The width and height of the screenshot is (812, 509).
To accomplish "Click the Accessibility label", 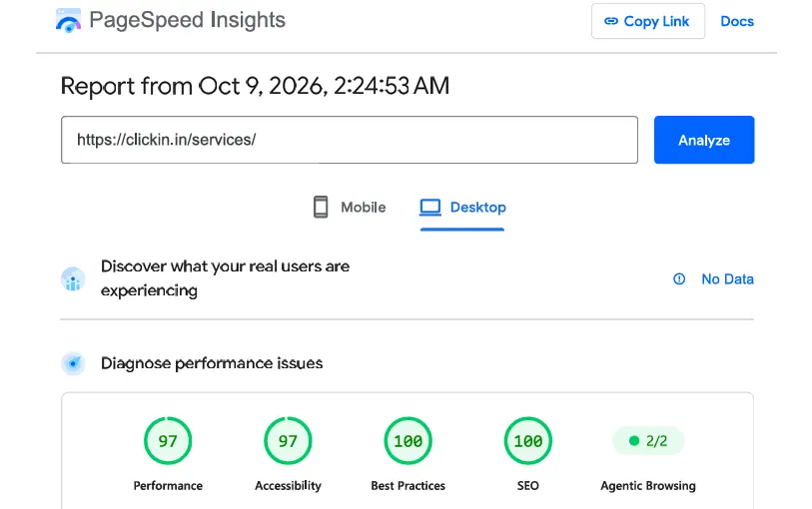I will tap(288, 486).
